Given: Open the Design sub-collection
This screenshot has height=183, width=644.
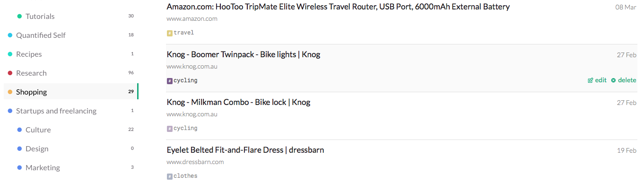Looking at the screenshot, I should click(x=71, y=148).
